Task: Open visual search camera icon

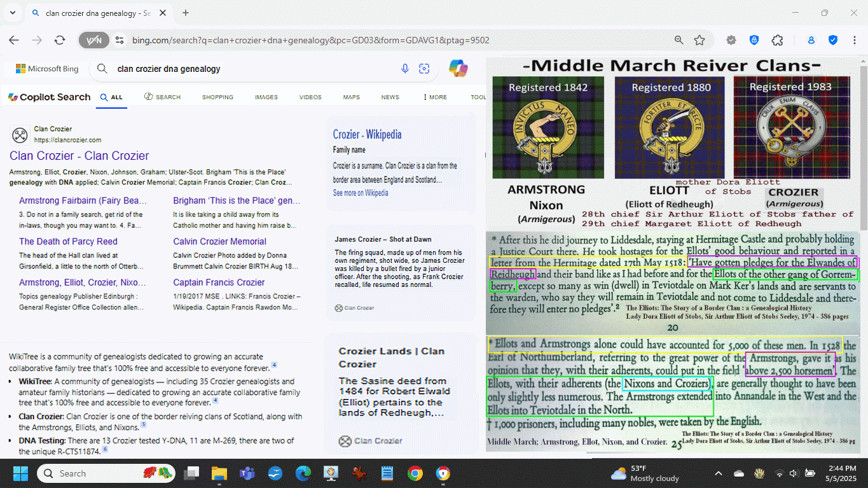Action: click(424, 69)
